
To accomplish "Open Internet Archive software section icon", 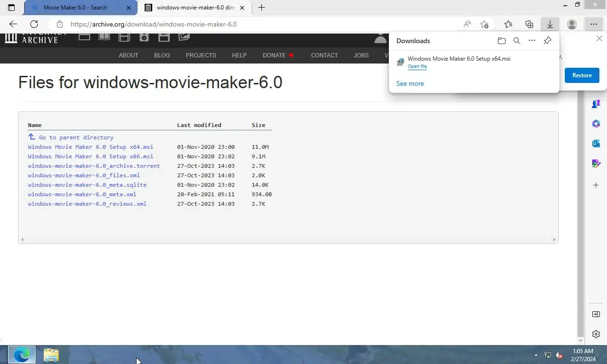I will [164, 36].
